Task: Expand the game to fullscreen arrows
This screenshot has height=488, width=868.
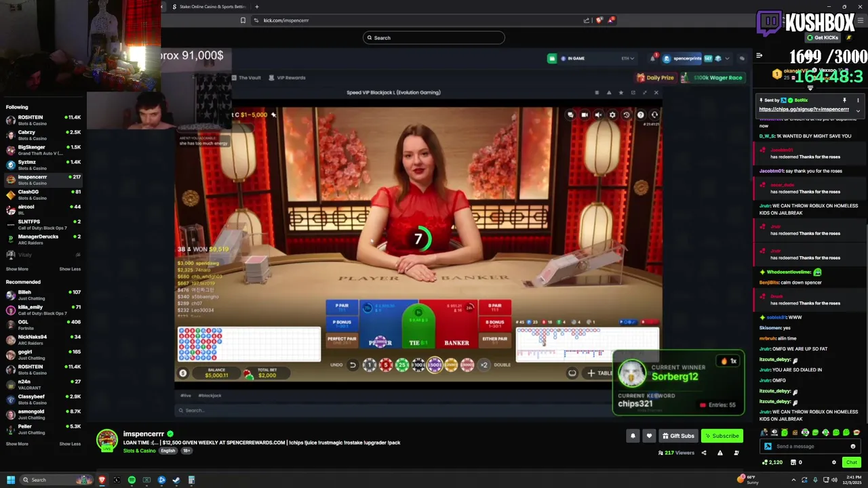Action: point(644,92)
